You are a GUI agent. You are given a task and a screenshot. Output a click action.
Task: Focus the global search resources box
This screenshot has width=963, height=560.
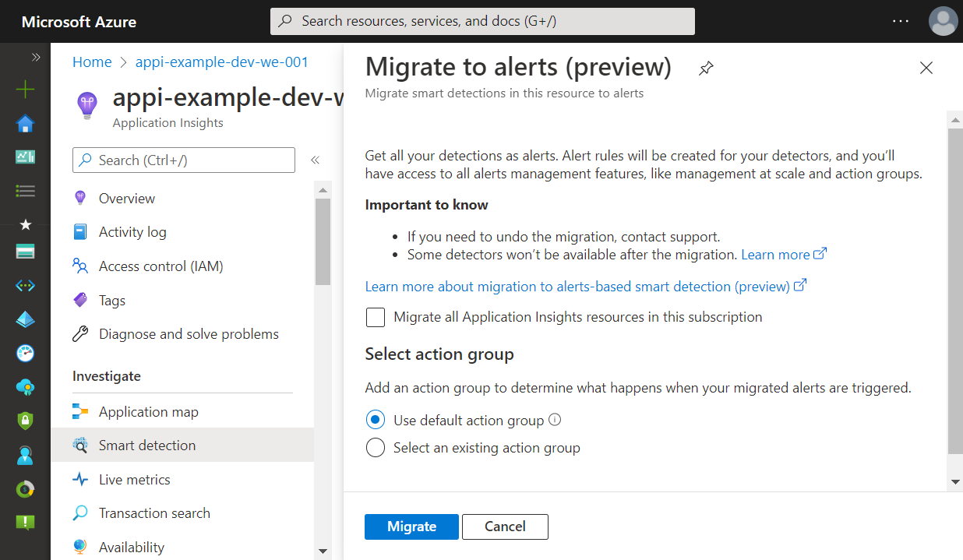pyautogui.click(x=482, y=21)
